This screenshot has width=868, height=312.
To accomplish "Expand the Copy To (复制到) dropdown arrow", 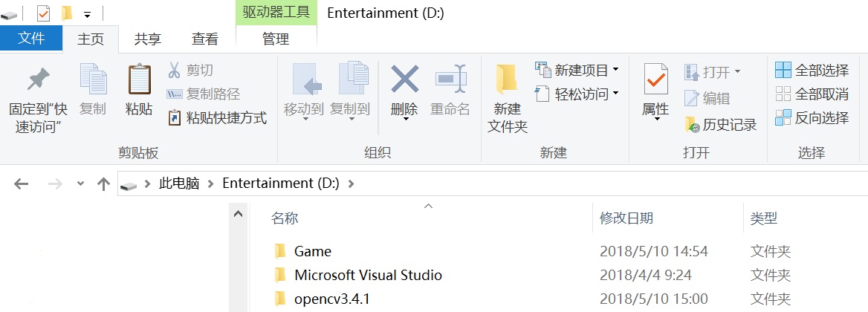I will tap(352, 118).
